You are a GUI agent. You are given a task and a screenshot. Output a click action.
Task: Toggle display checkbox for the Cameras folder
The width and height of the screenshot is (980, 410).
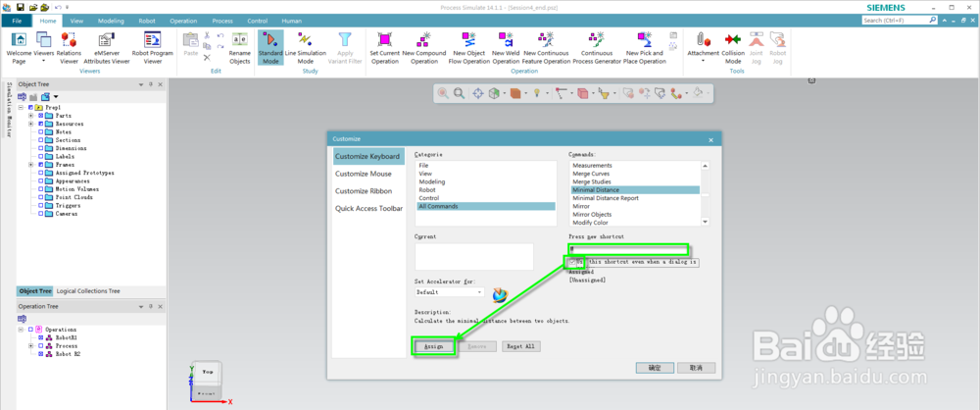tap(41, 214)
